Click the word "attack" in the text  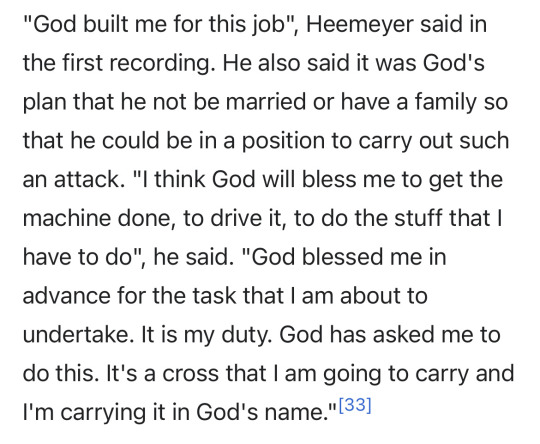(x=87, y=180)
